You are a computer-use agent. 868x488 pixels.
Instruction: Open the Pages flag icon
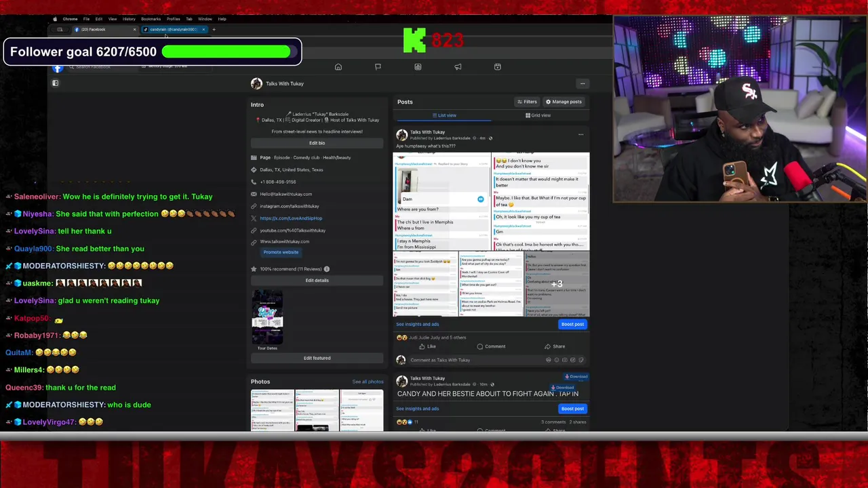(x=378, y=67)
